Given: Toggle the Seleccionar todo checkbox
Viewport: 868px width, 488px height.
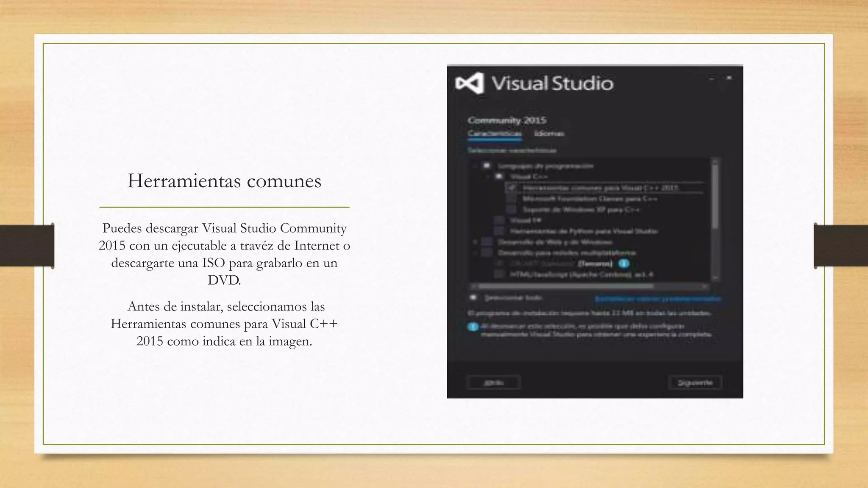Looking at the screenshot, I should (x=473, y=298).
